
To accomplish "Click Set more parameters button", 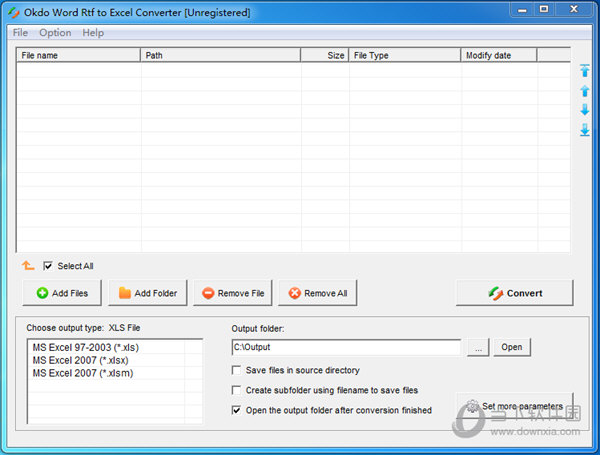I will (x=515, y=406).
